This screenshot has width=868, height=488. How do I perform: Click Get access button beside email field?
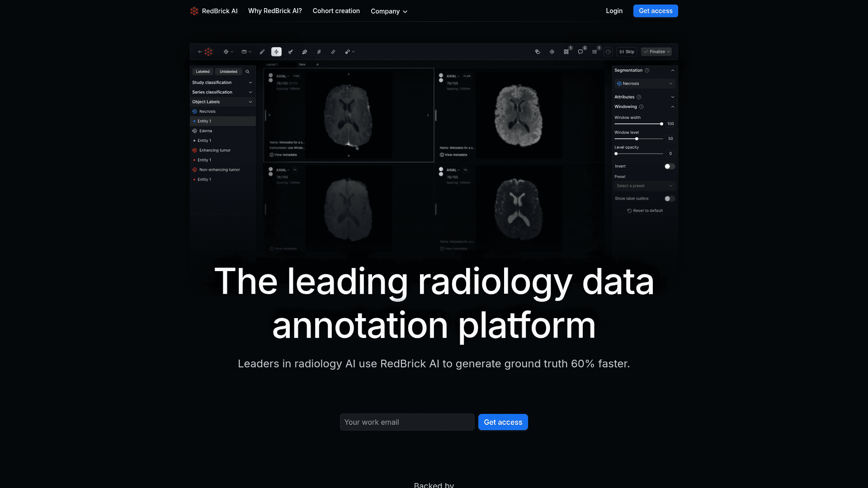pyautogui.click(x=503, y=422)
